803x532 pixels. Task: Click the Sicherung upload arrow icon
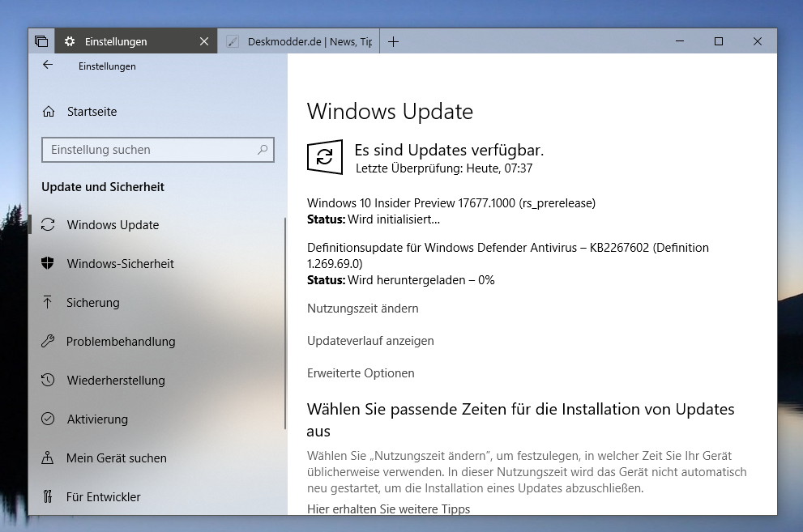tap(48, 303)
